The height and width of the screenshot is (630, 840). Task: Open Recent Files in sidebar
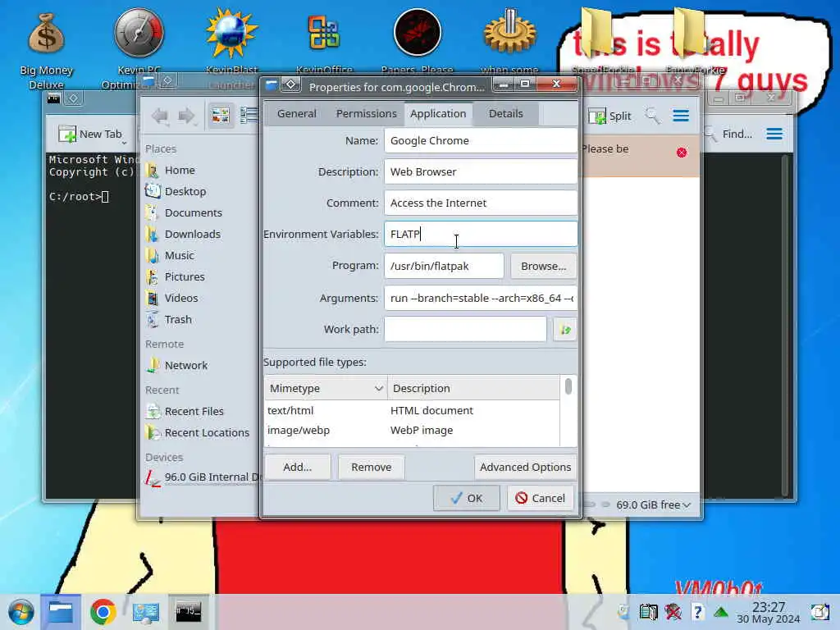[196, 411]
